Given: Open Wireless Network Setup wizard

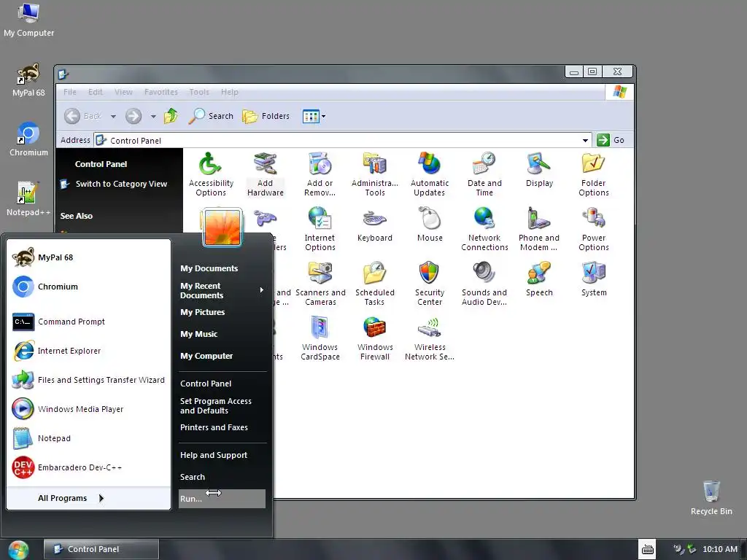Looking at the screenshot, I should [429, 338].
